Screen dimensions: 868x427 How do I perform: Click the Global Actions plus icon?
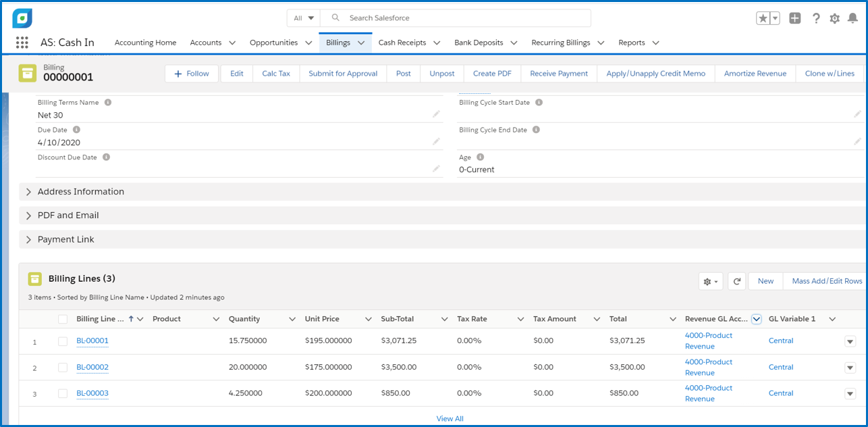pos(795,18)
